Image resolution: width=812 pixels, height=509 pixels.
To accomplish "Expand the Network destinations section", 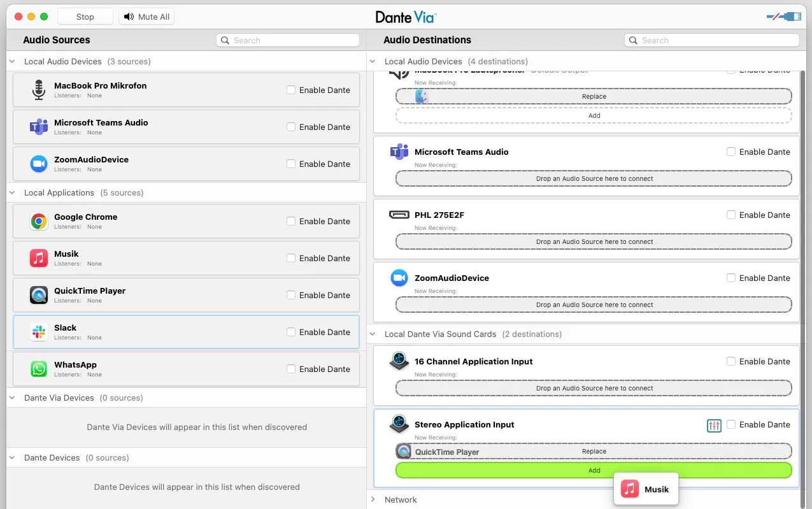I will [x=373, y=500].
